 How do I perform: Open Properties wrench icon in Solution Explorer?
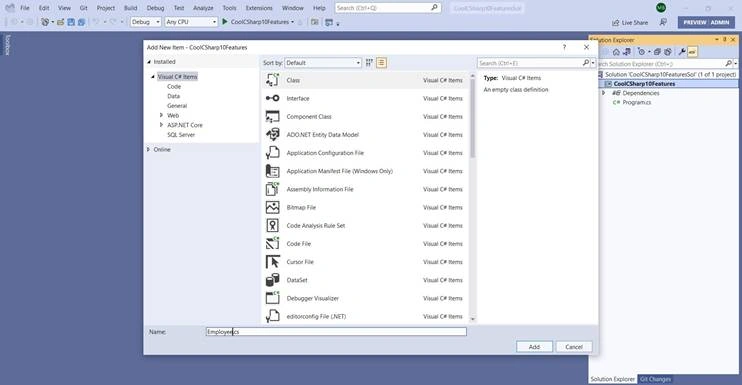pyautogui.click(x=682, y=52)
